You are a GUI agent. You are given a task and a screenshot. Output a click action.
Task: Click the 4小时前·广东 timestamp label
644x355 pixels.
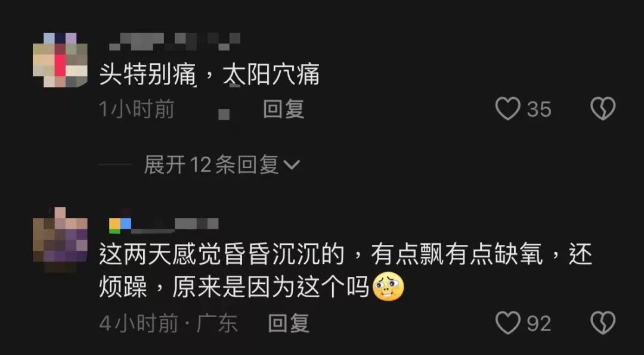coord(168,323)
